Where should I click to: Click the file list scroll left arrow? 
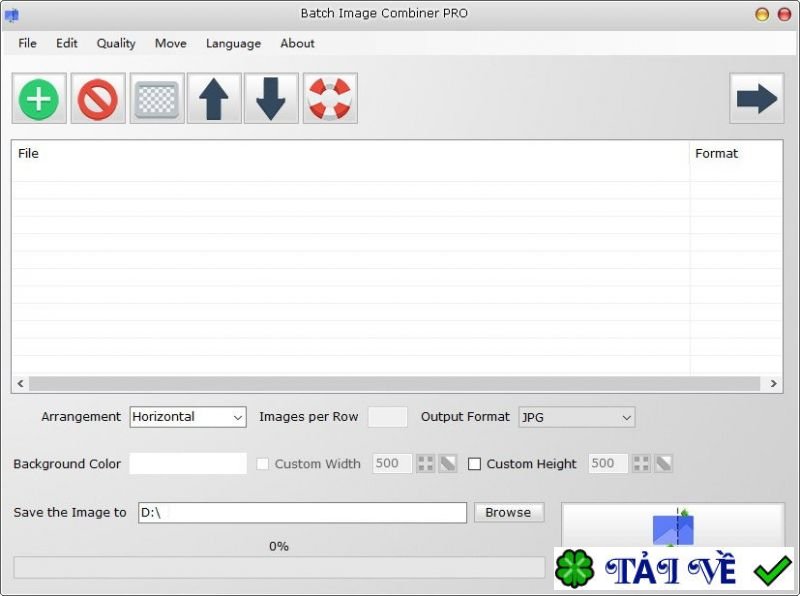(x=20, y=383)
